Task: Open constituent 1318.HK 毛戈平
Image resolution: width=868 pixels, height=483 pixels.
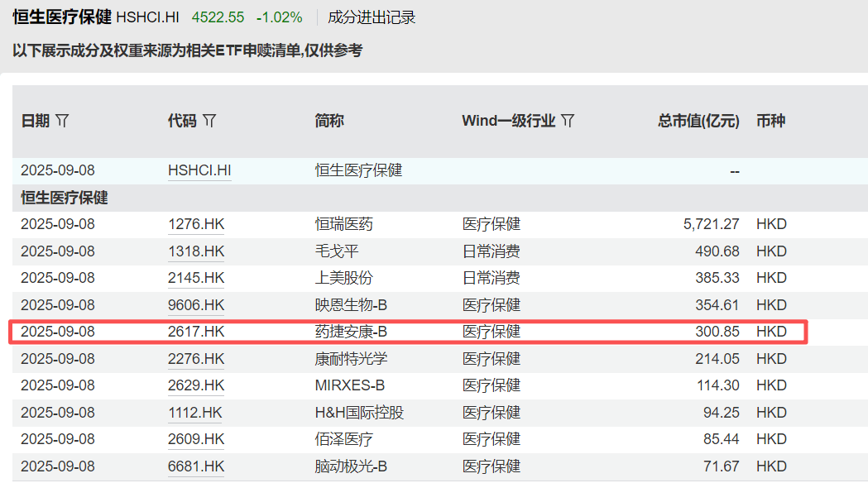Action: click(x=196, y=251)
